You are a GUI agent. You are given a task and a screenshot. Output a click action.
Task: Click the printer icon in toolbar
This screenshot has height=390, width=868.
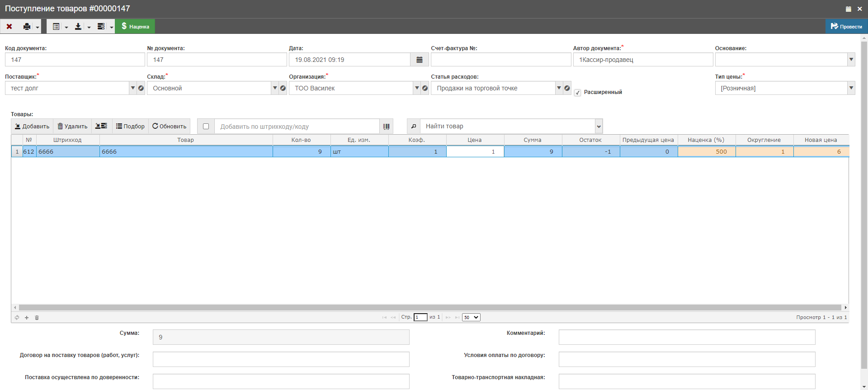[x=27, y=27]
